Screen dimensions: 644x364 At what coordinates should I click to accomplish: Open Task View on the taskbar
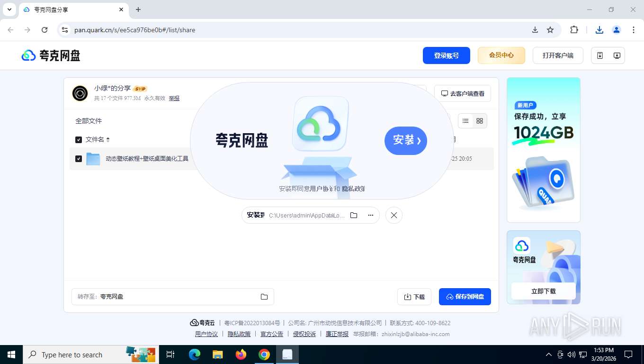(x=170, y=355)
